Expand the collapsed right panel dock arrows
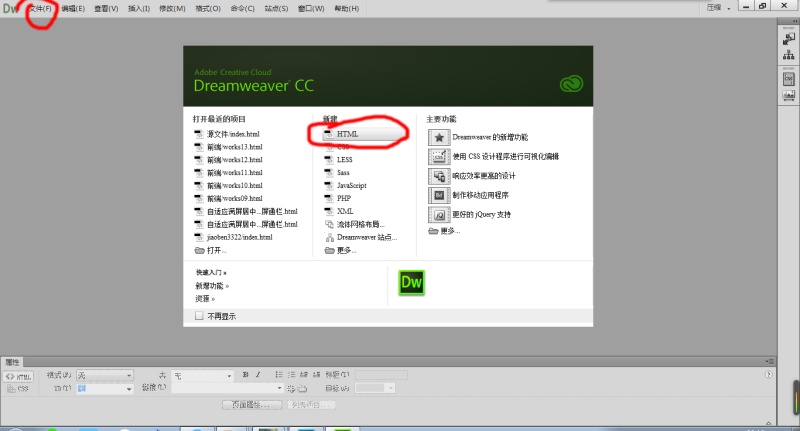The height and width of the screenshot is (431, 800). click(x=795, y=21)
